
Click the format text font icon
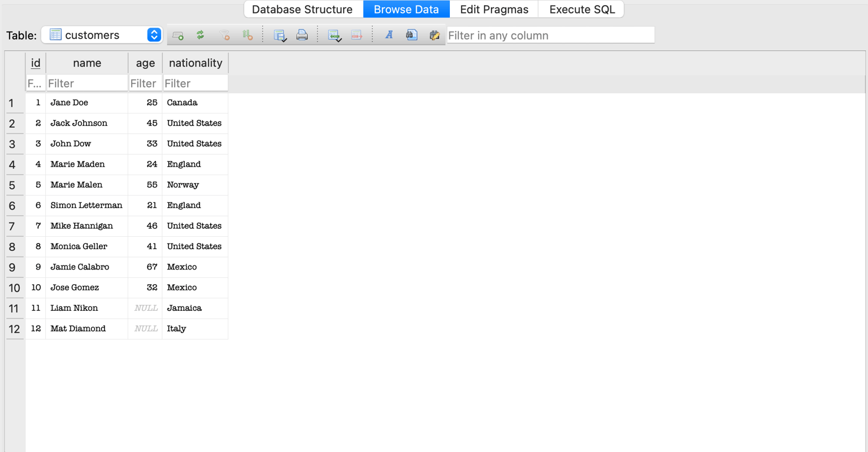tap(389, 35)
